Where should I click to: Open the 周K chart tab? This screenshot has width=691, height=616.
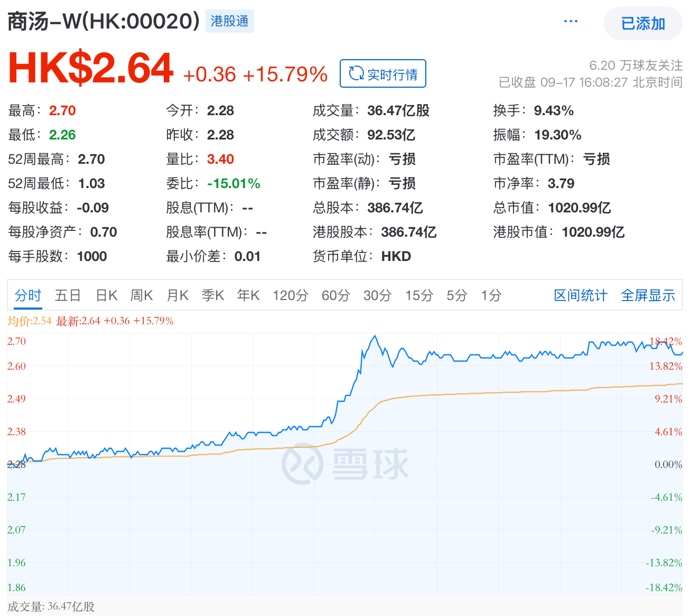point(142,295)
